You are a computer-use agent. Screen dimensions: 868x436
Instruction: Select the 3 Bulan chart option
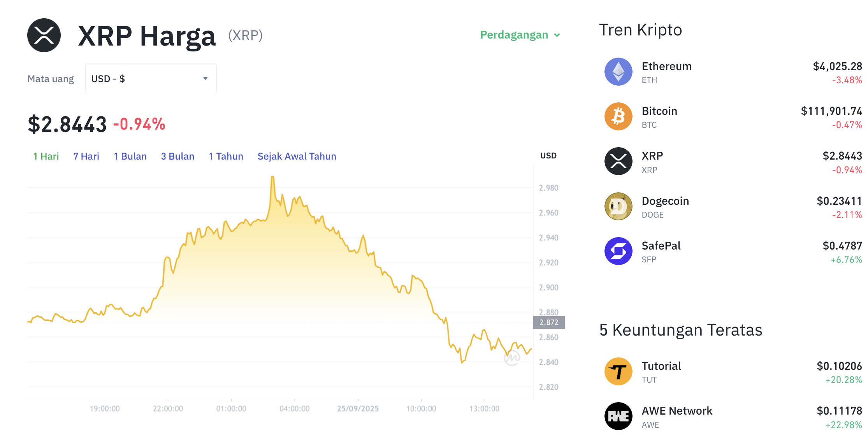[177, 156]
